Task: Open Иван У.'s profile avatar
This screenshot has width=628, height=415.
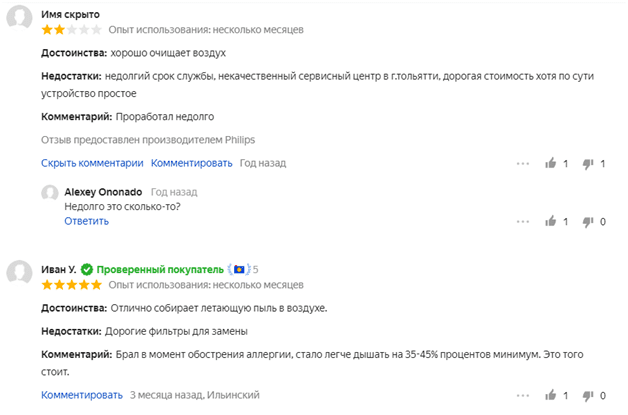Action: pyautogui.click(x=19, y=273)
